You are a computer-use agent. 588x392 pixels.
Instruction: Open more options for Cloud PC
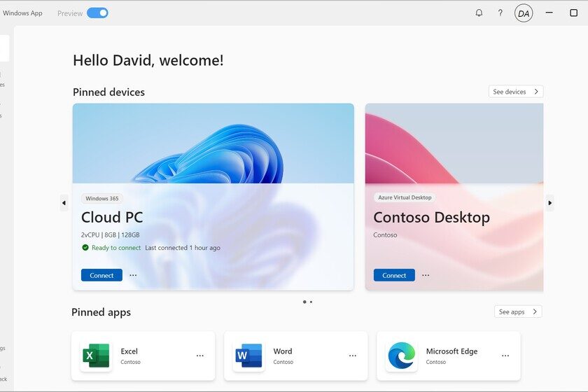coord(133,275)
